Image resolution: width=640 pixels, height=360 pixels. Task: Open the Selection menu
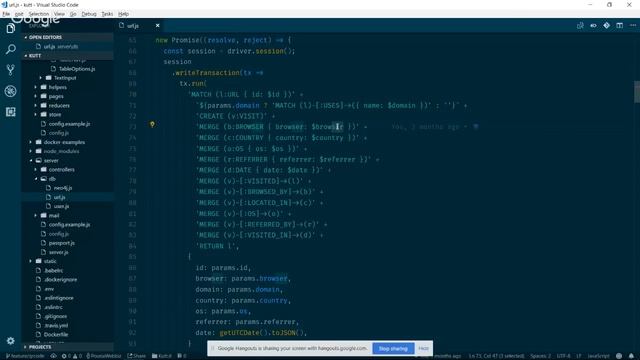tap(39, 14)
